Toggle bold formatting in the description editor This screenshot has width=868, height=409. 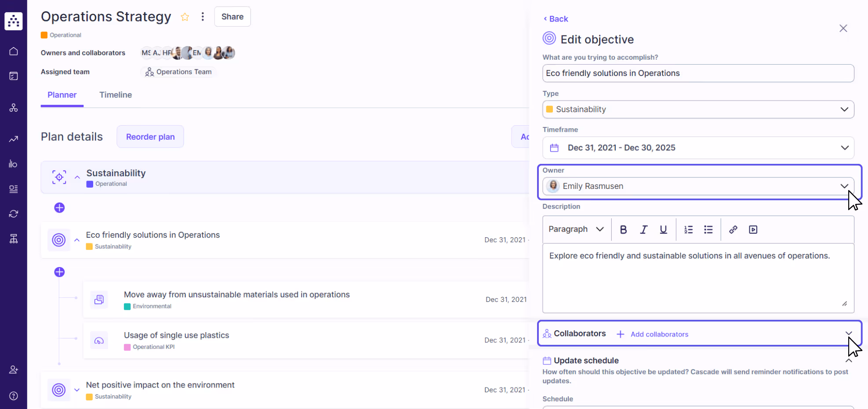tap(623, 229)
